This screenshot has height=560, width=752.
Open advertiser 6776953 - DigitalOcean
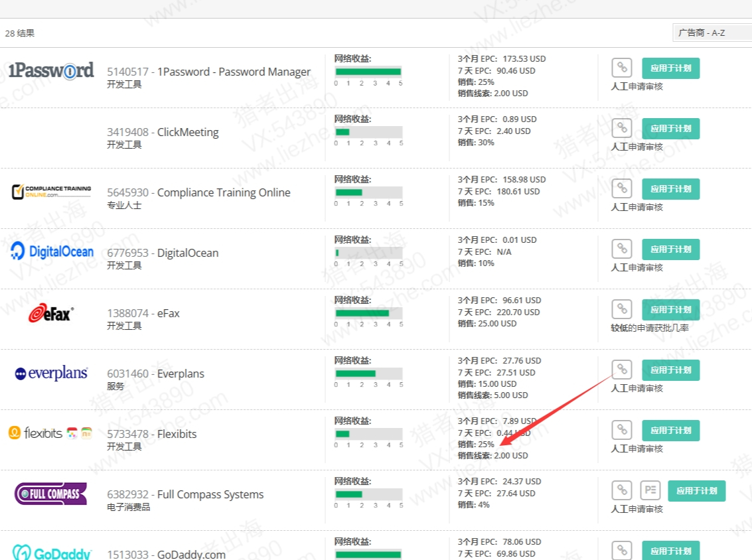click(163, 253)
